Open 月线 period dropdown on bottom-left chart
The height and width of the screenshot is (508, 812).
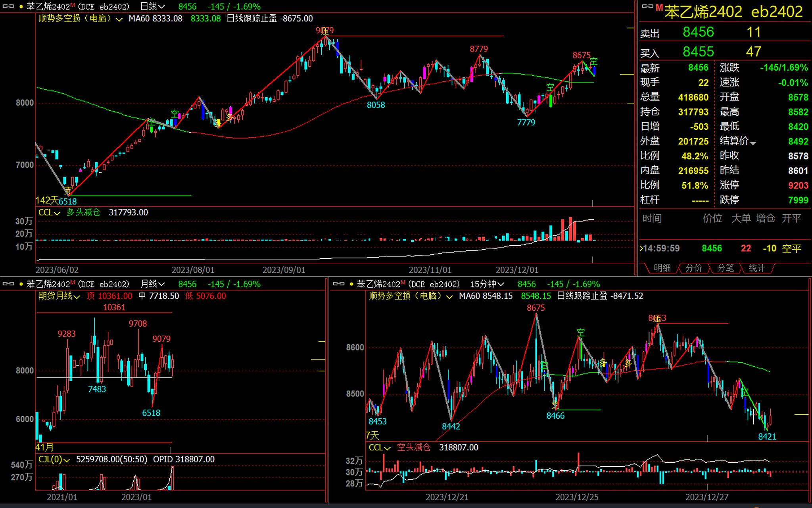(153, 284)
